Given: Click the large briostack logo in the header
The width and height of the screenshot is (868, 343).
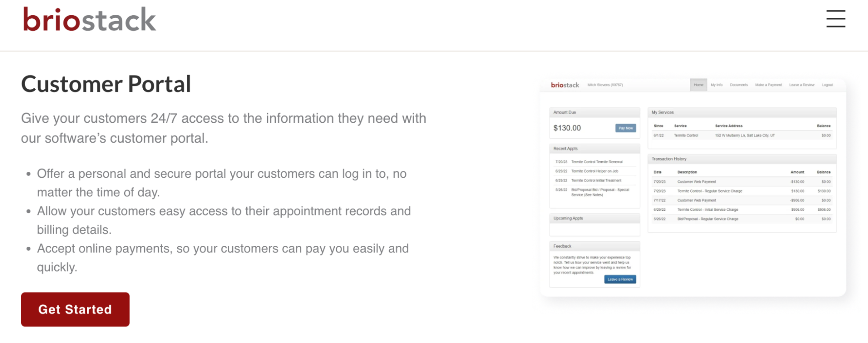Looking at the screenshot, I should coord(89,20).
